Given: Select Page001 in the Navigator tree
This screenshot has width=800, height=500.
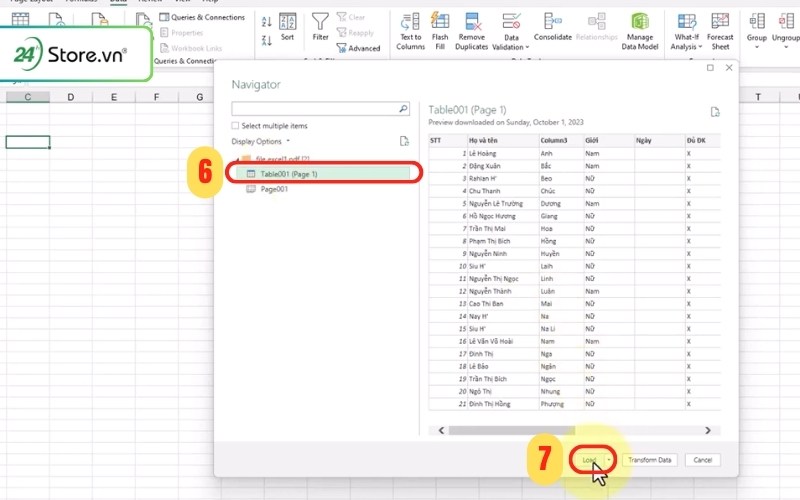Looking at the screenshot, I should click(x=274, y=189).
